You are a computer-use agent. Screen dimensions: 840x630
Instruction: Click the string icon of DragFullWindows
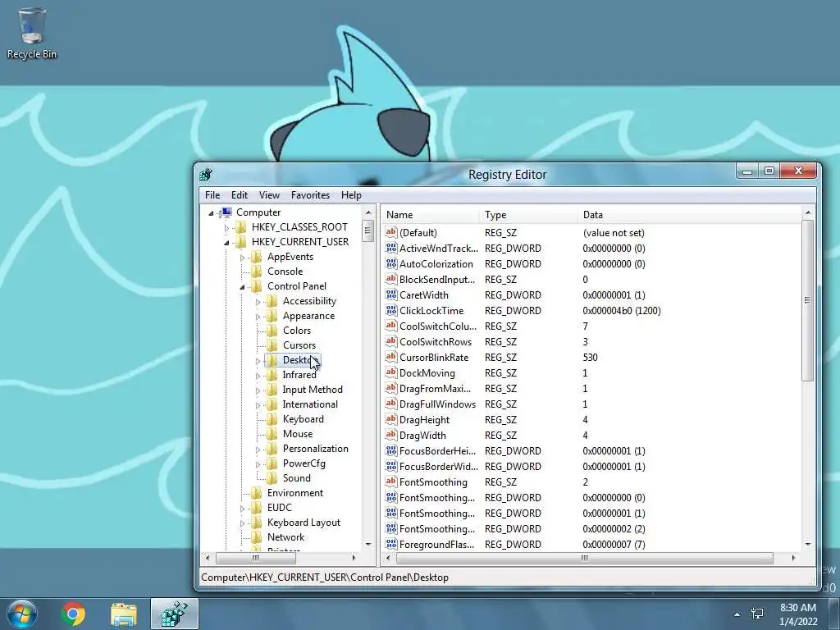(391, 404)
